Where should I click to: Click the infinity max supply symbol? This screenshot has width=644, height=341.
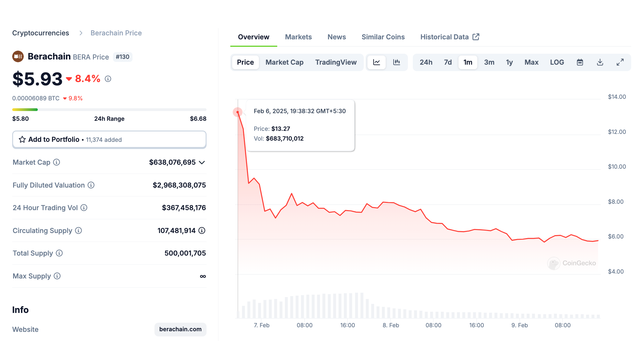[x=203, y=276]
